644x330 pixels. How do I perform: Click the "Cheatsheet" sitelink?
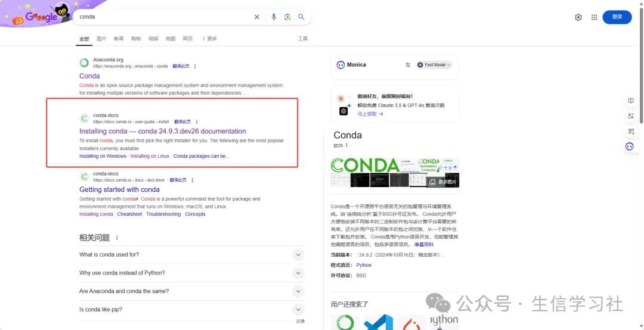pyautogui.click(x=129, y=214)
